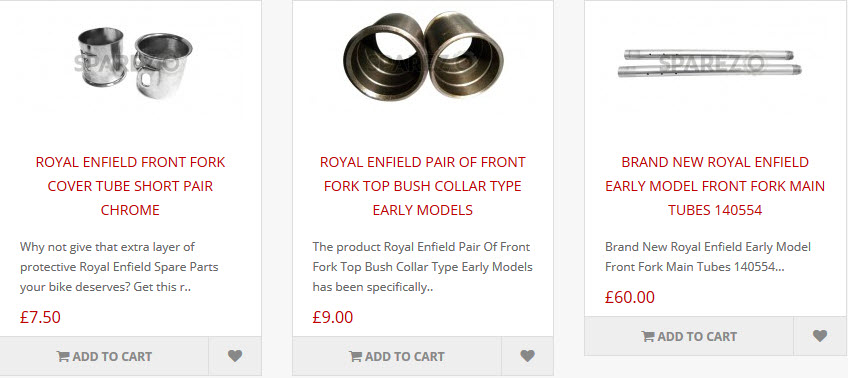The height and width of the screenshot is (378, 848).
Task: Click cart icon under £7.50 product
Action: [63, 357]
